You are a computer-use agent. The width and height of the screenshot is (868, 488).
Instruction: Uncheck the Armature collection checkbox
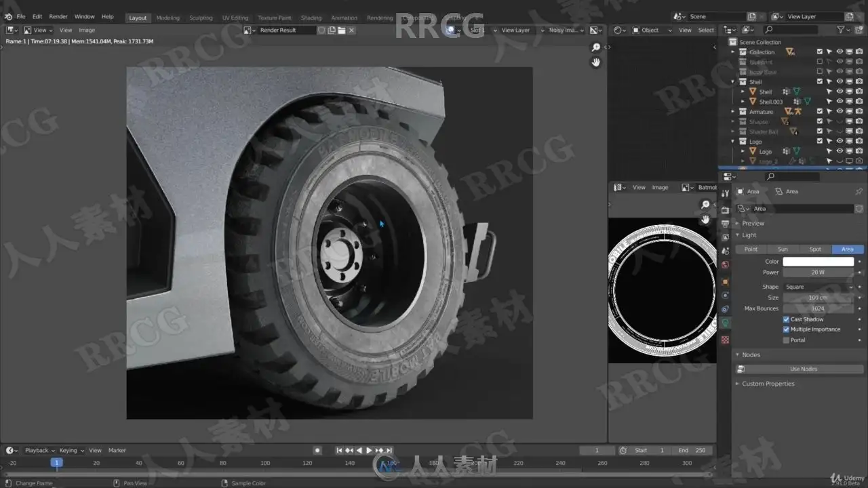click(820, 112)
